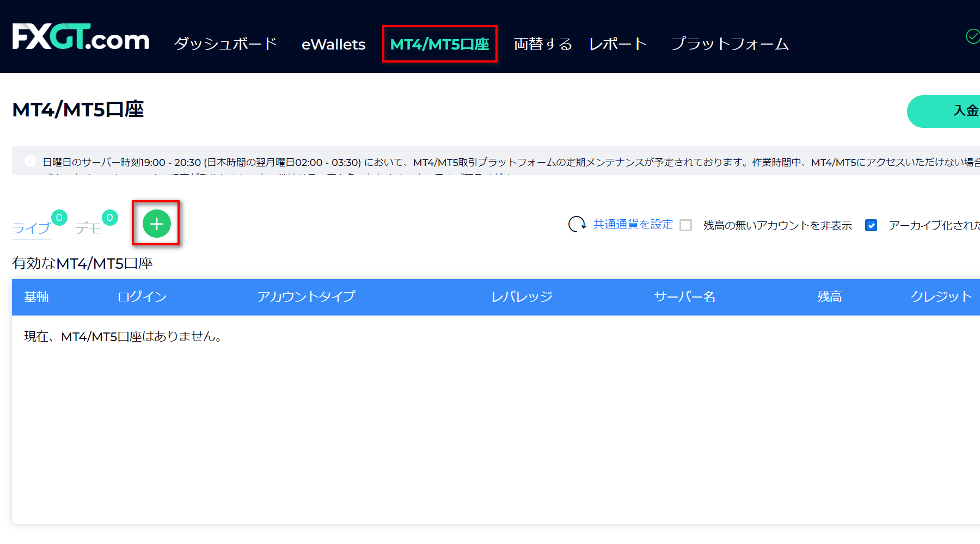Click the 0 count badge on ライブ tab

tap(59, 218)
